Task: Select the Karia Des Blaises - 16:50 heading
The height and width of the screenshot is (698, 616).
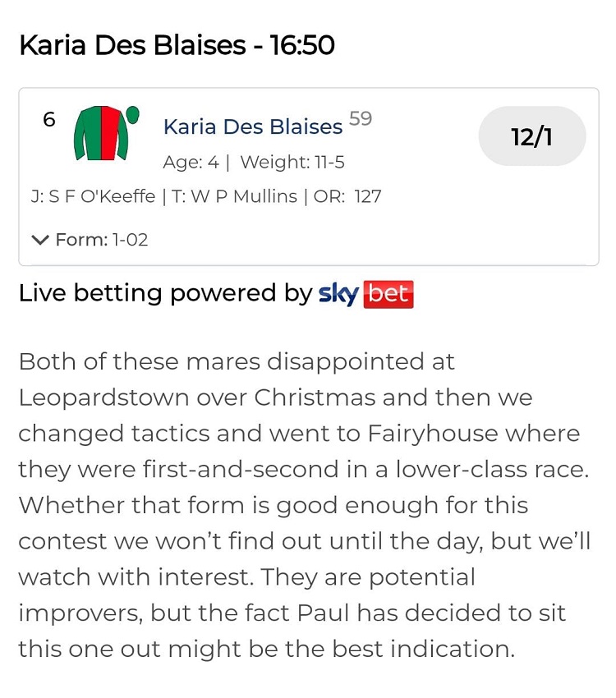Action: click(177, 45)
